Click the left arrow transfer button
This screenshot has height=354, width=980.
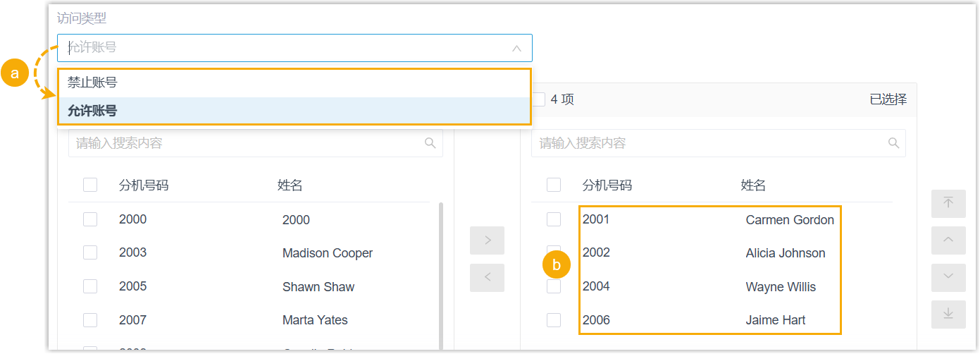(x=488, y=278)
